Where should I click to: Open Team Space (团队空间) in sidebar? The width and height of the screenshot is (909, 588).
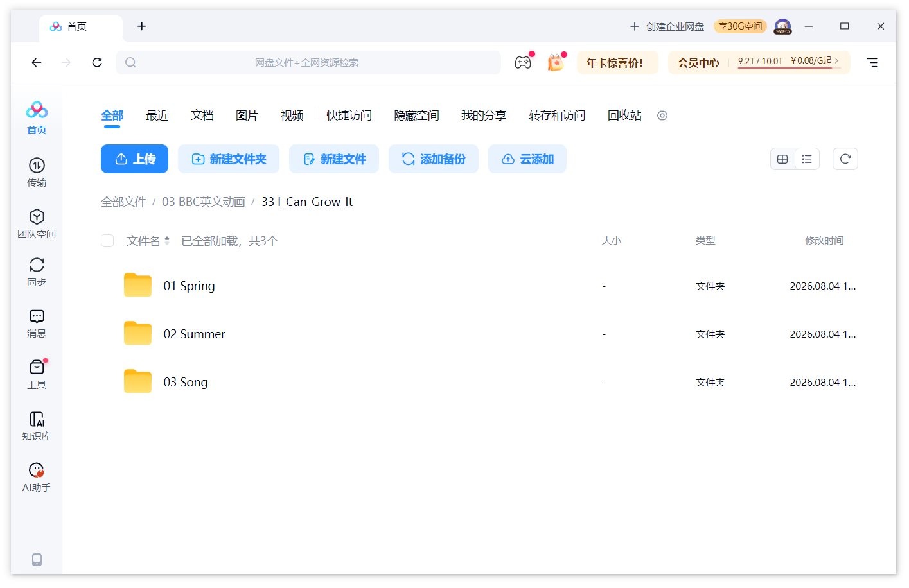pos(37,223)
